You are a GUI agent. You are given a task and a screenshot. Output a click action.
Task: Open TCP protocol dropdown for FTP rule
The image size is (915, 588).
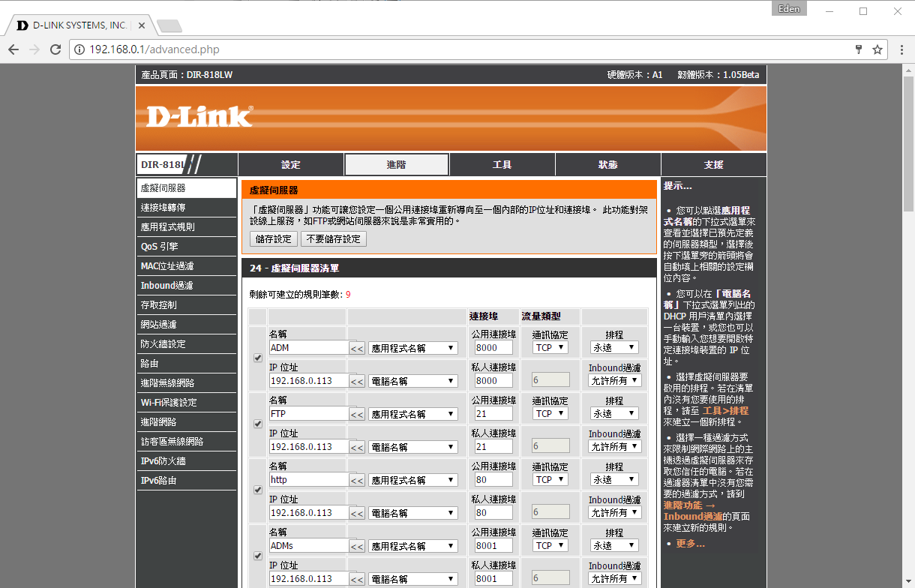[x=550, y=414]
